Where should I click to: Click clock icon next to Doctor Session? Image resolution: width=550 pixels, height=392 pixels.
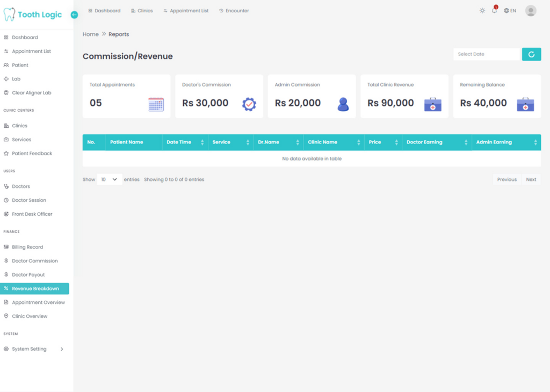pos(6,200)
